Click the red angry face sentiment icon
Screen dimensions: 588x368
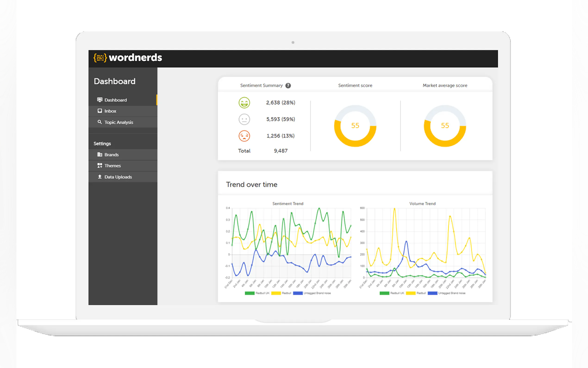pos(244,136)
